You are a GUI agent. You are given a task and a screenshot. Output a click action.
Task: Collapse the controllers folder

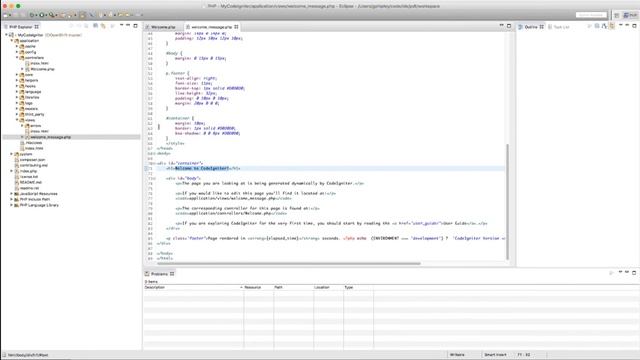coord(17,58)
